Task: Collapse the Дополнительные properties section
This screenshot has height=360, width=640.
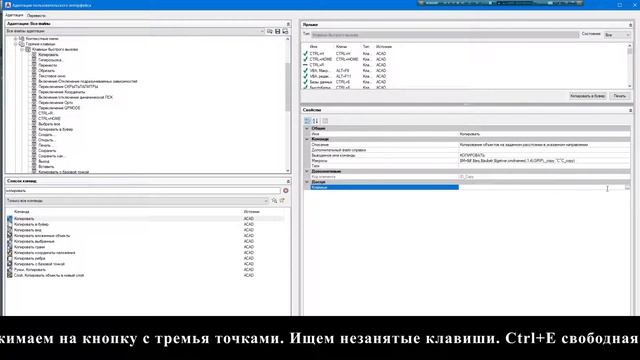Action: click(x=307, y=171)
